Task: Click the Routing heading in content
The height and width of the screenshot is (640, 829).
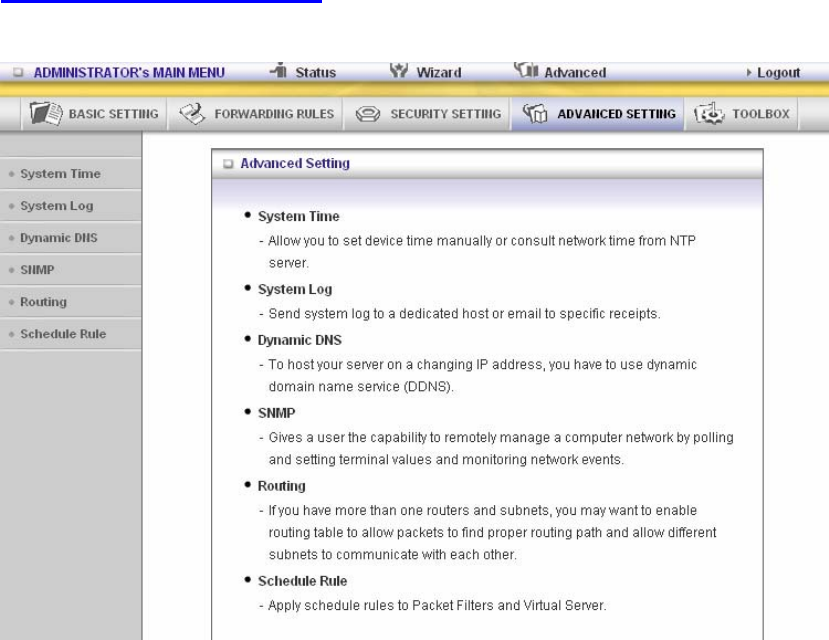Action: (x=282, y=486)
